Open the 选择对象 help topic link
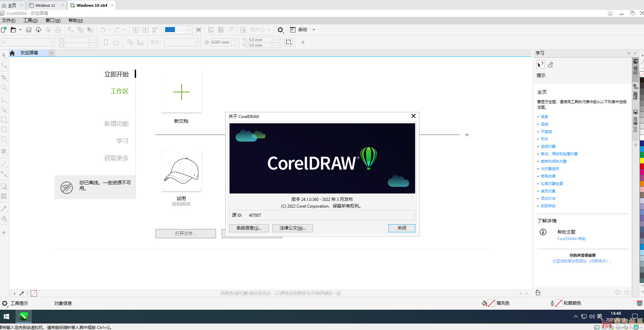This screenshot has height=330, width=644. pos(548,146)
